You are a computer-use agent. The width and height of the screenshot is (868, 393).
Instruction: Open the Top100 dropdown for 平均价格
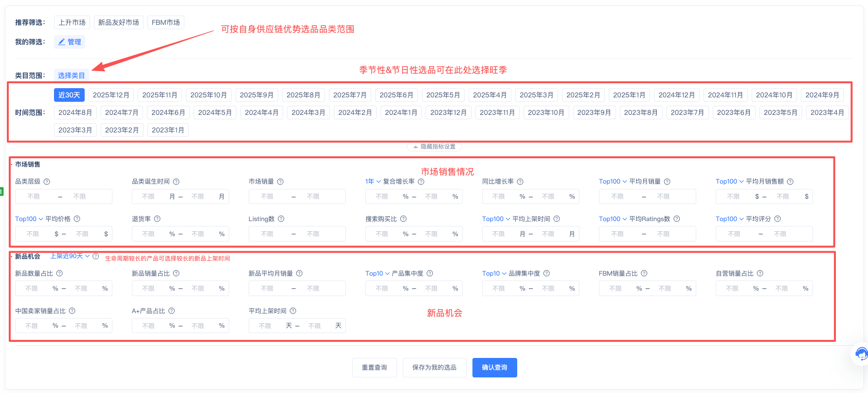pyautogui.click(x=29, y=219)
